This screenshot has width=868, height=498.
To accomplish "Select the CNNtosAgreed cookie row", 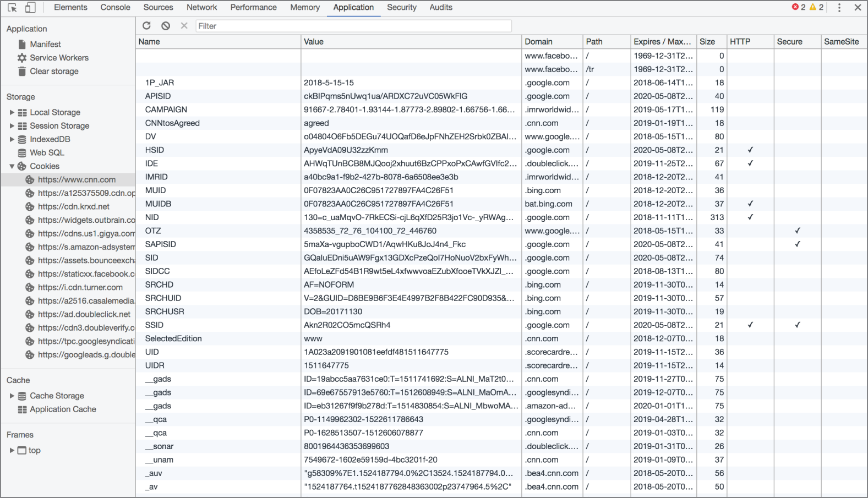I will [501, 123].
